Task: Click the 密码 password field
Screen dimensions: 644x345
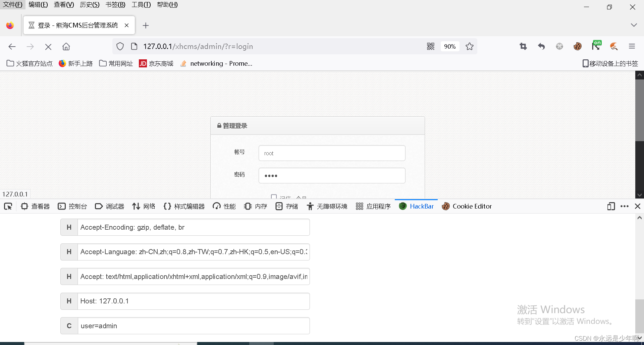Action: pos(332,175)
